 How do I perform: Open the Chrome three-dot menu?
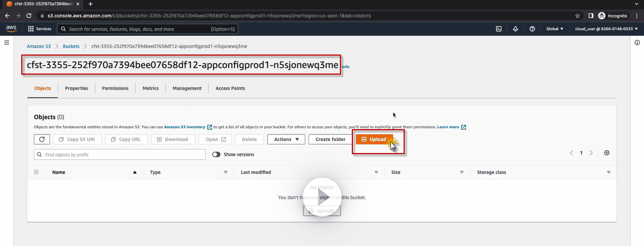click(x=637, y=16)
